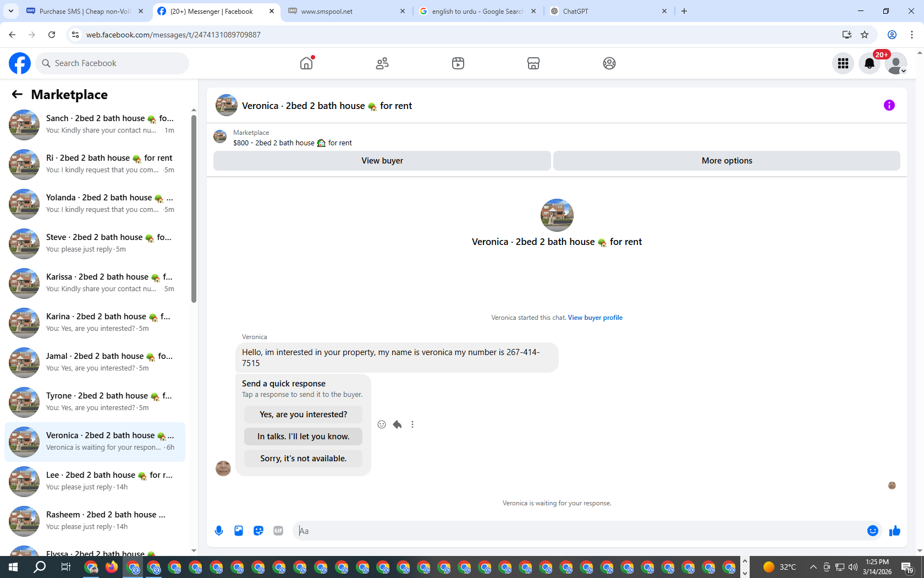Open Lee's conversation in the list
Image resolution: width=924 pixels, height=578 pixels.
(x=95, y=481)
